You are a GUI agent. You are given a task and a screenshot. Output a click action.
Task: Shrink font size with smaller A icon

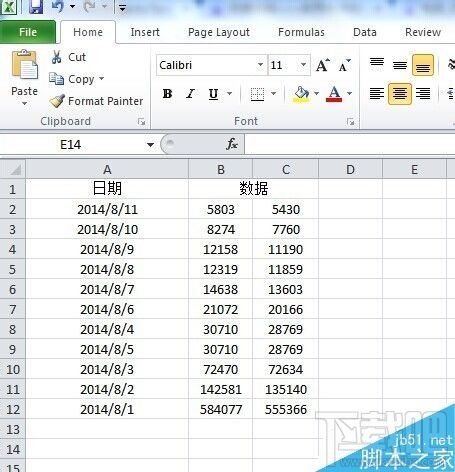click(344, 65)
